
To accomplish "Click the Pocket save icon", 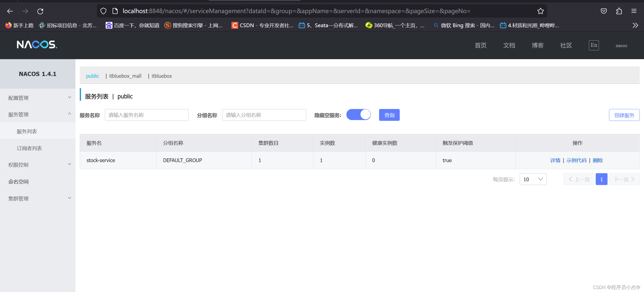I will (604, 11).
